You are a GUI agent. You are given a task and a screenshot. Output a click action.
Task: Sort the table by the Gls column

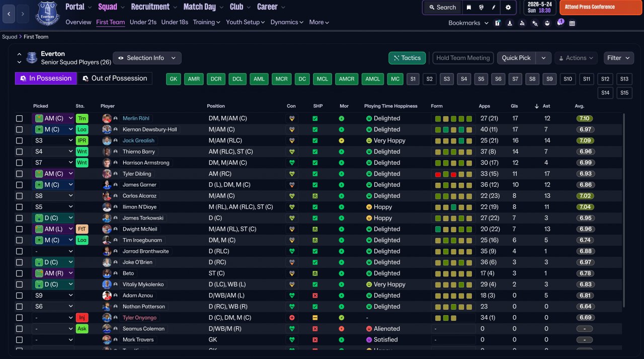tap(514, 106)
